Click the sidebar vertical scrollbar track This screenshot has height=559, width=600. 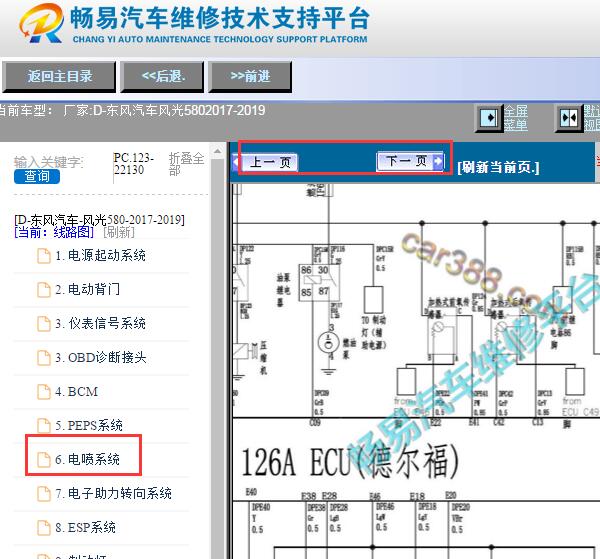[x=217, y=360]
